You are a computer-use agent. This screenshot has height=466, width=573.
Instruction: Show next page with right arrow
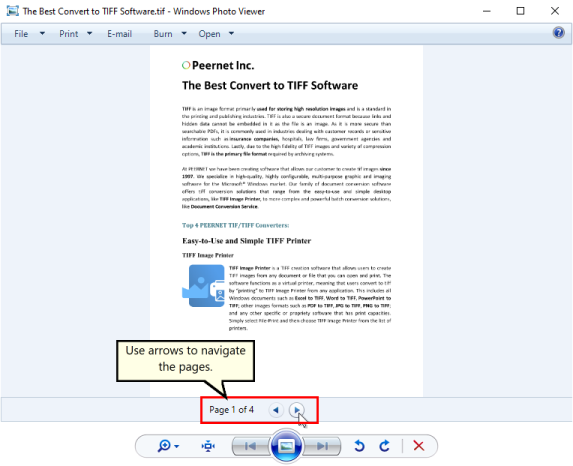coord(296,410)
